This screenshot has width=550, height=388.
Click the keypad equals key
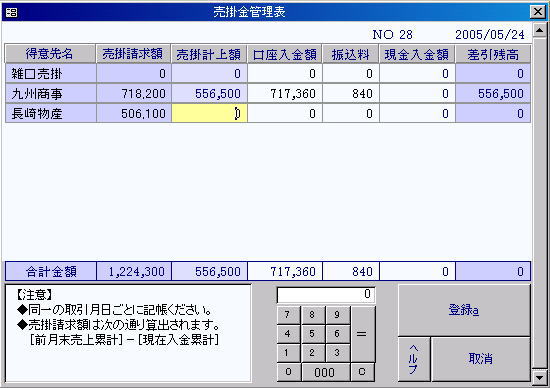[x=362, y=334]
